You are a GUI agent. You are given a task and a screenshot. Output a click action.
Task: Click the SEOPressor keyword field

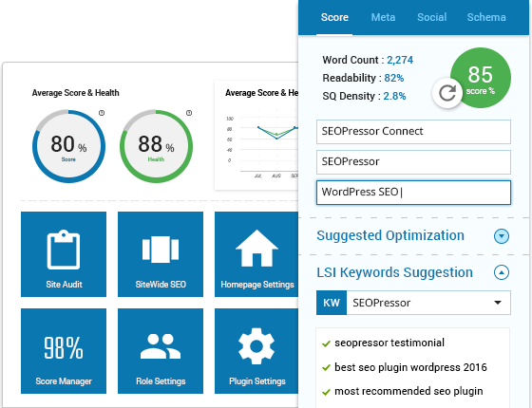point(413,162)
